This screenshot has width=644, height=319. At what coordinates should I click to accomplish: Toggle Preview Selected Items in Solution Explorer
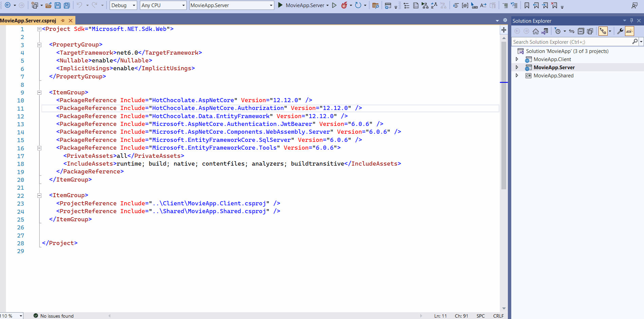tap(629, 31)
